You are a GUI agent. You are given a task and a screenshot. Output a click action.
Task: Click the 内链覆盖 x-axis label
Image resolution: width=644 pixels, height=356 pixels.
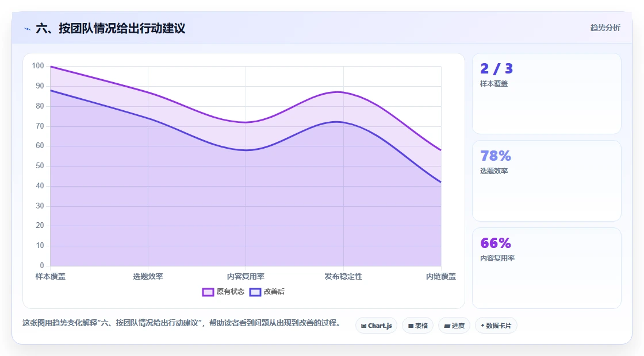(x=440, y=276)
